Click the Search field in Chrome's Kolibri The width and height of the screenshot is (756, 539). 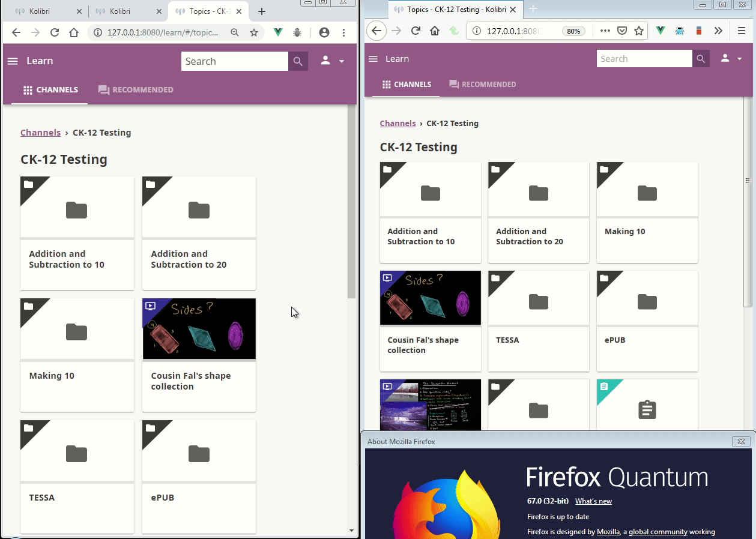235,61
